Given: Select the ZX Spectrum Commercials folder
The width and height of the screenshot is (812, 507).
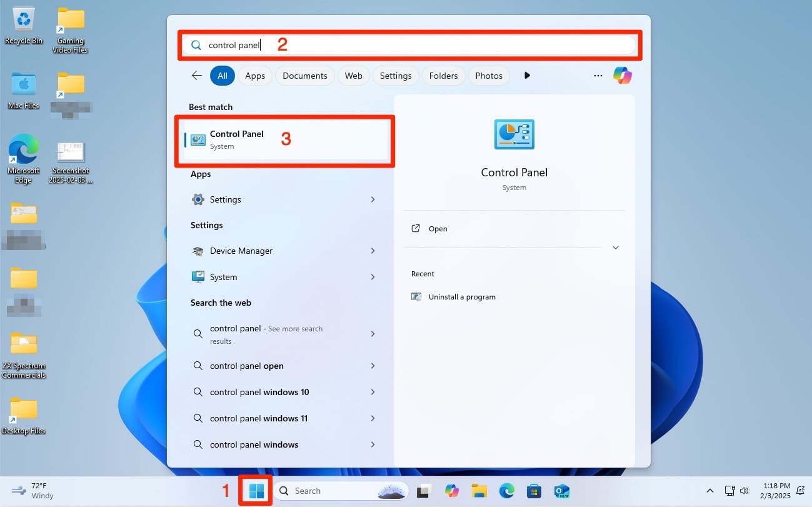Looking at the screenshot, I should tap(24, 355).
